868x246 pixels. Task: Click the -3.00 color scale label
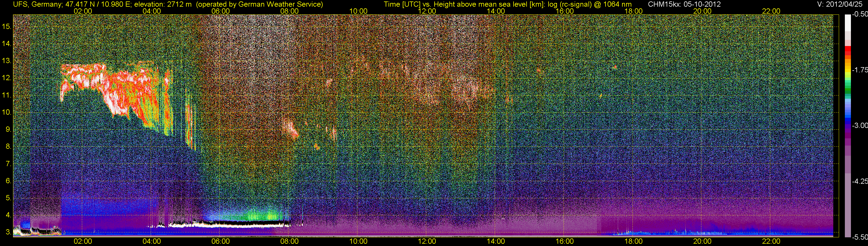click(x=860, y=126)
